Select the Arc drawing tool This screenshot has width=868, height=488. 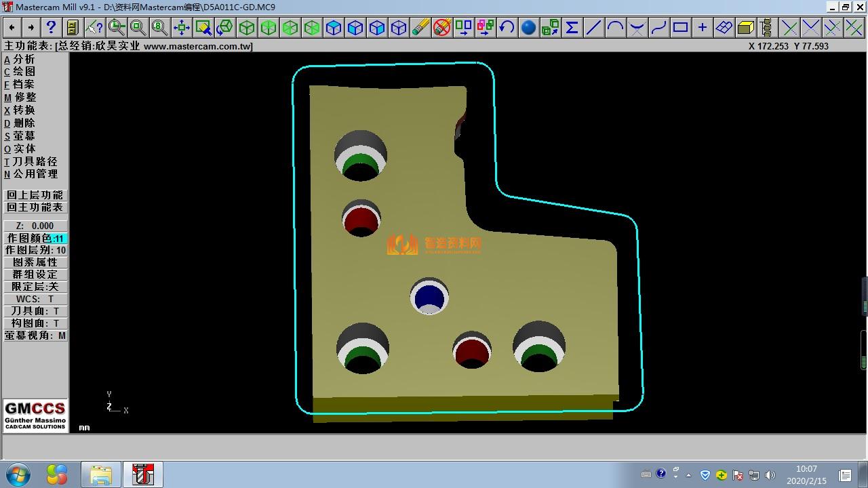(x=615, y=27)
